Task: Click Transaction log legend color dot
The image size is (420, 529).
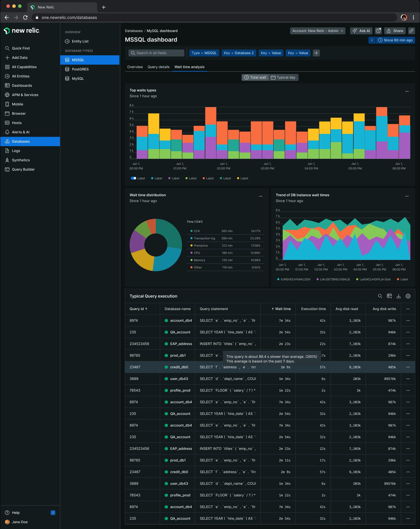Action: [x=191, y=238]
